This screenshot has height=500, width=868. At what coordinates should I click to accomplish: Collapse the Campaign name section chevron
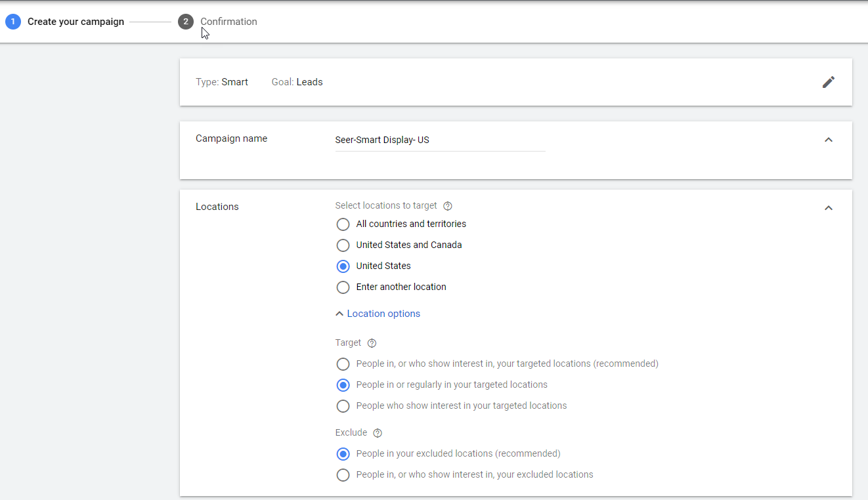[829, 140]
